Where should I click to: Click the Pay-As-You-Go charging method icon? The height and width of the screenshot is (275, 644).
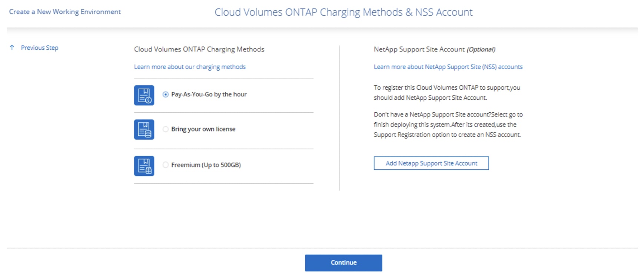pyautogui.click(x=144, y=95)
